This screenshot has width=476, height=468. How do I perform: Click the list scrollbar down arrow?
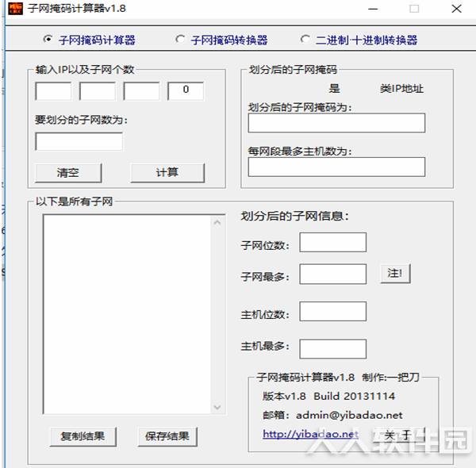tap(217, 407)
